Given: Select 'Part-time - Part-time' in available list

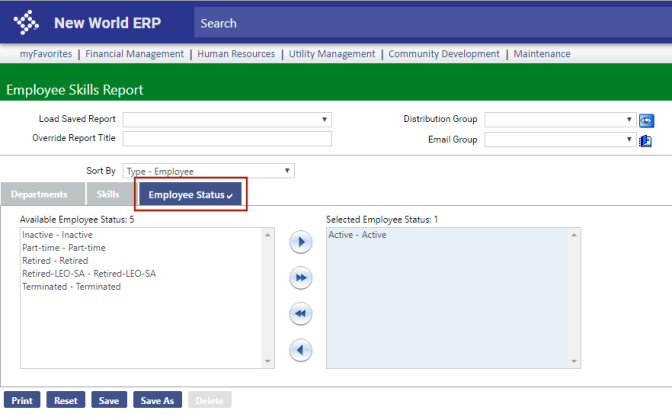Looking at the screenshot, I should (64, 248).
